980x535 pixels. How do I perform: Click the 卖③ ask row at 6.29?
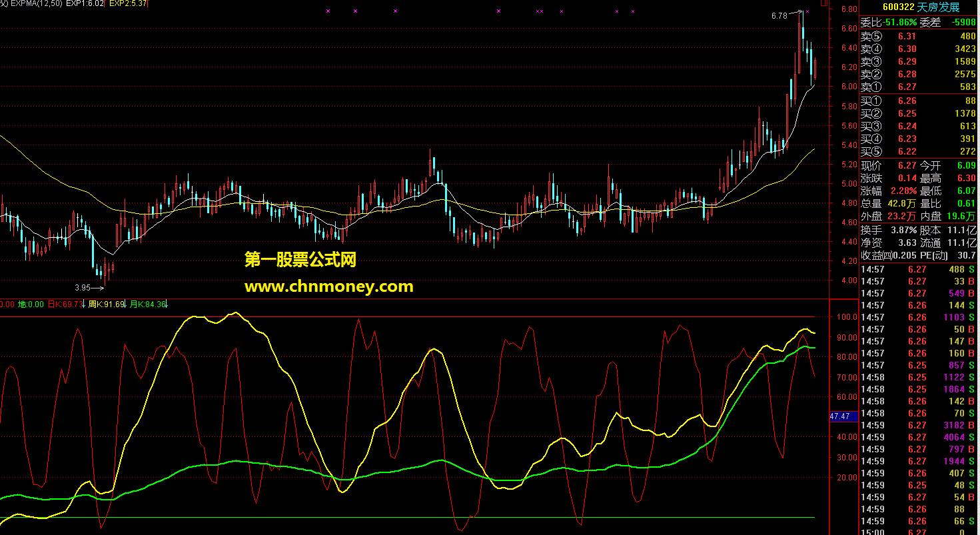(x=919, y=61)
